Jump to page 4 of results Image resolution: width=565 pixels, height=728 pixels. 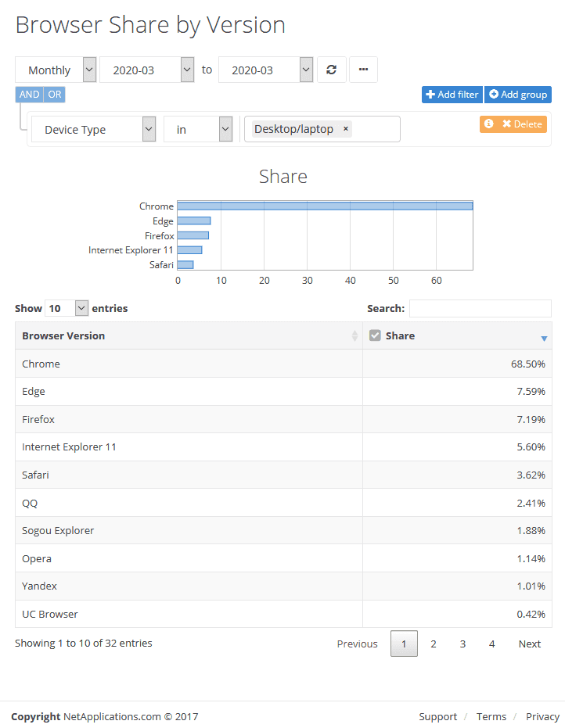(492, 644)
